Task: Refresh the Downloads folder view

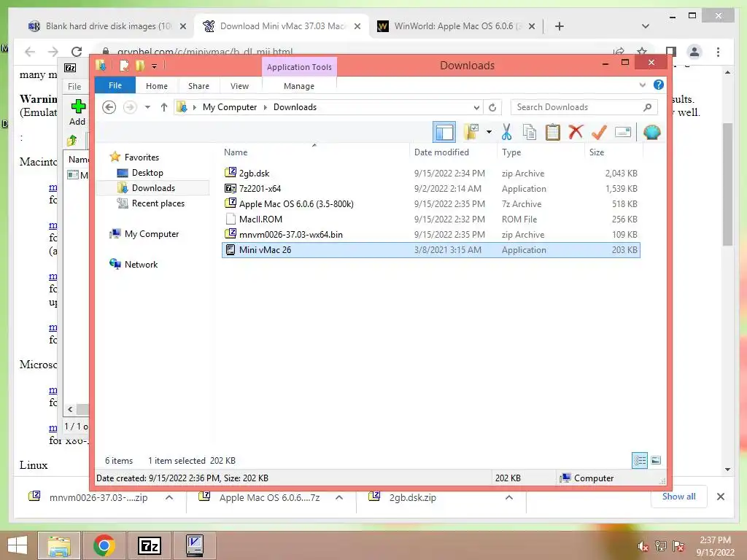Action: (x=492, y=108)
